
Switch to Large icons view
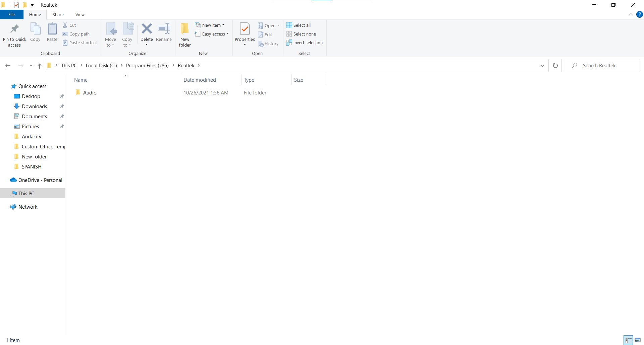point(638,340)
